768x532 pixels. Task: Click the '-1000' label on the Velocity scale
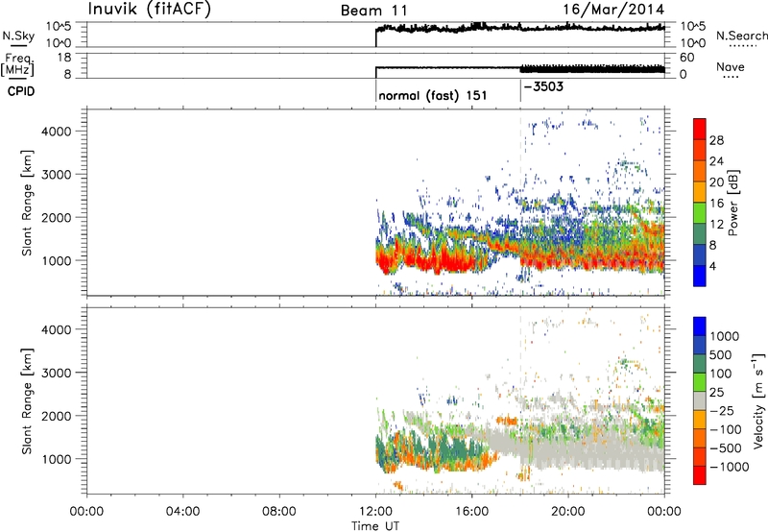click(730, 467)
